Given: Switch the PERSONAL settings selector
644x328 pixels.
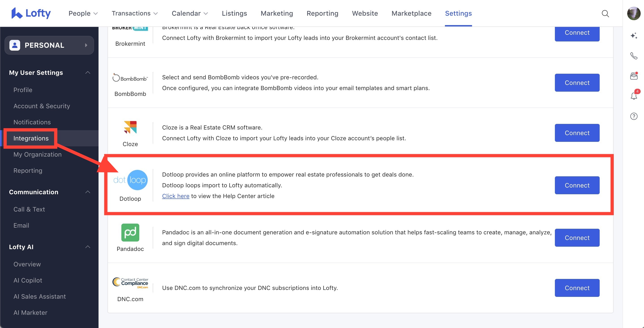Looking at the screenshot, I should tap(49, 45).
